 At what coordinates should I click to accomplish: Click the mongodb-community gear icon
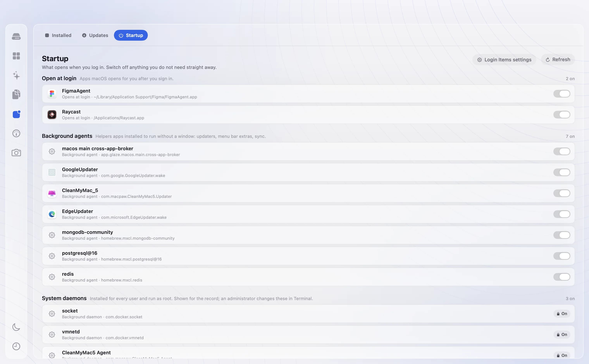[x=52, y=235]
